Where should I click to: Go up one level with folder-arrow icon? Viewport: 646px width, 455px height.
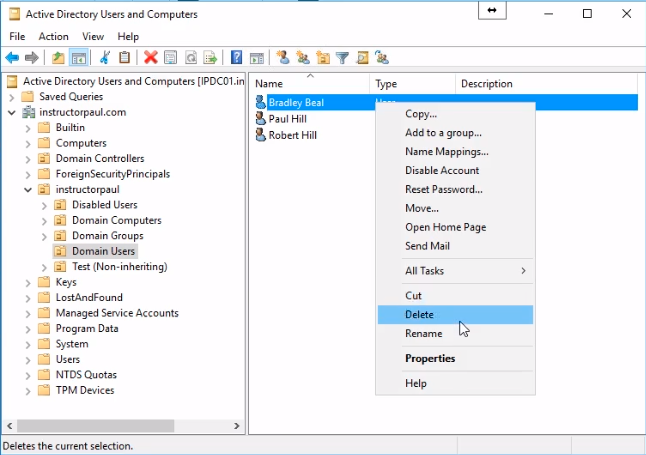pos(58,58)
